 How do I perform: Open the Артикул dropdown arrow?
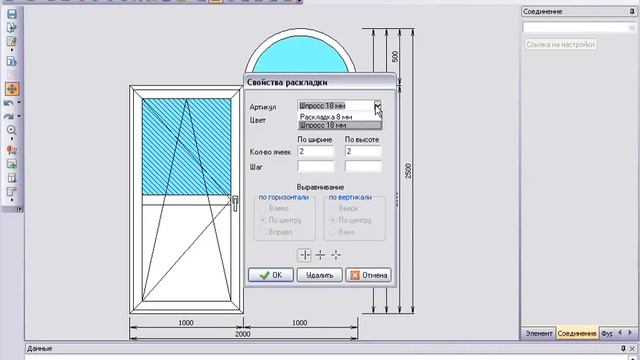click(378, 106)
